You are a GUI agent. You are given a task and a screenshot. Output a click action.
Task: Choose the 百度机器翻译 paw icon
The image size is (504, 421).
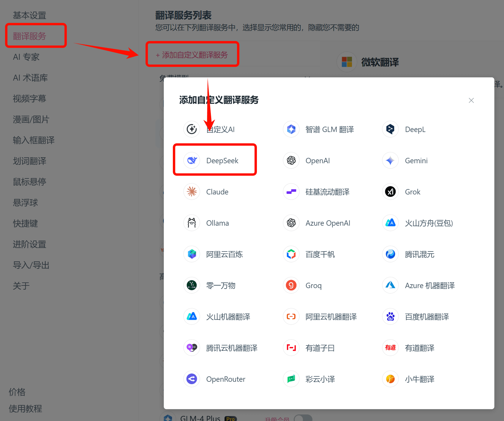[x=390, y=317]
